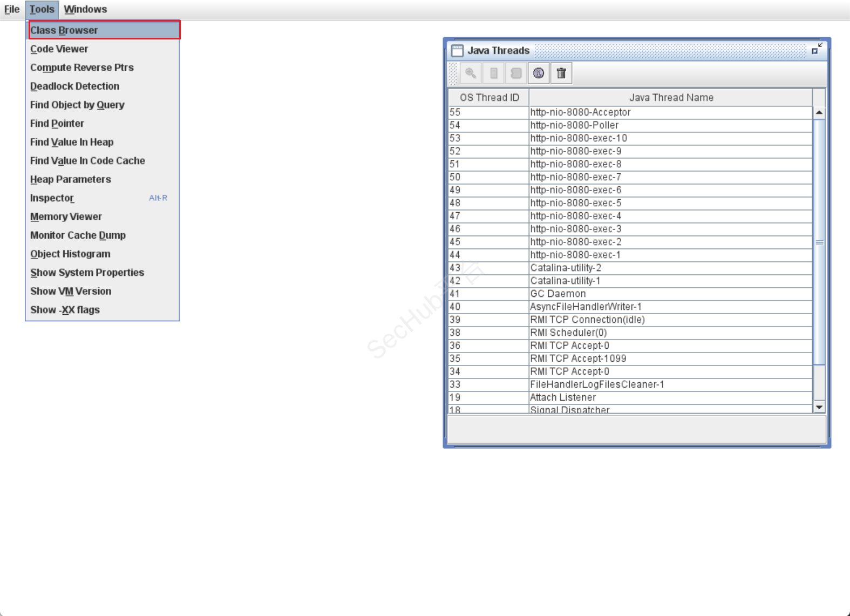Click the magnifier Inspect Thread toolbar icon
The height and width of the screenshot is (616, 850).
(471, 73)
